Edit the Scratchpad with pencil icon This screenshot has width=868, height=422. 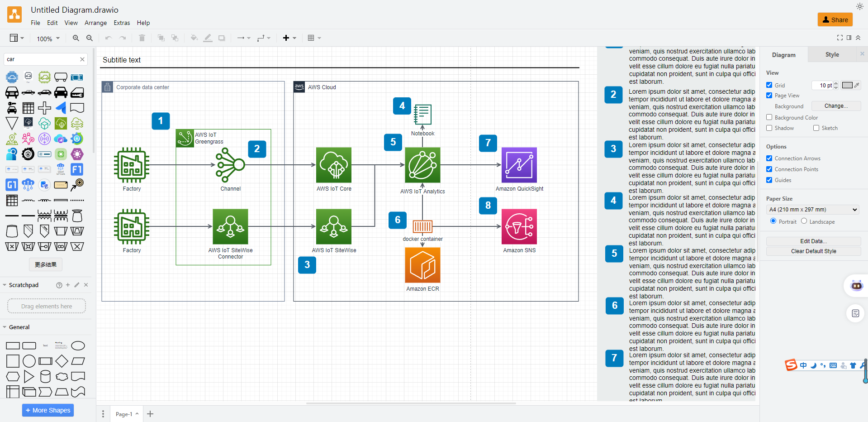pos(77,285)
